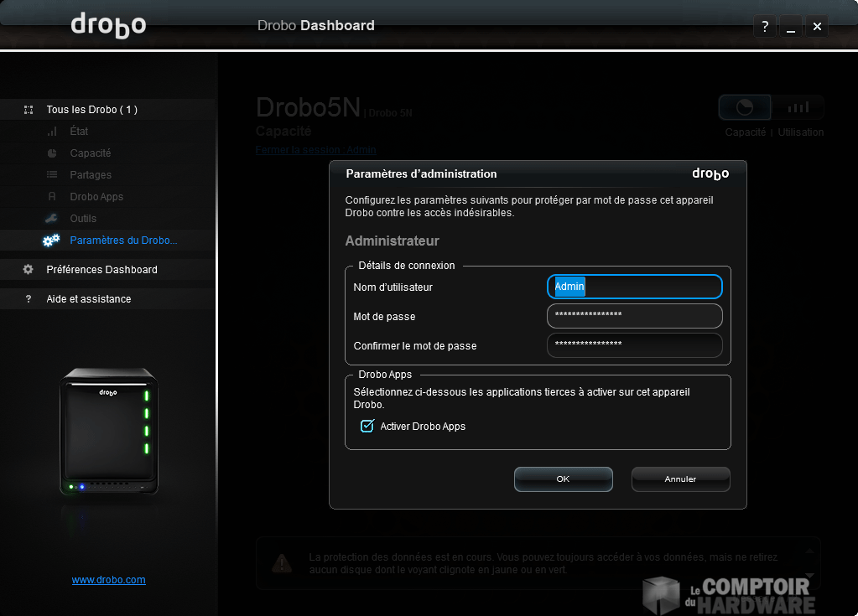Click the Outils wrench icon
858x616 pixels.
[x=52, y=219]
